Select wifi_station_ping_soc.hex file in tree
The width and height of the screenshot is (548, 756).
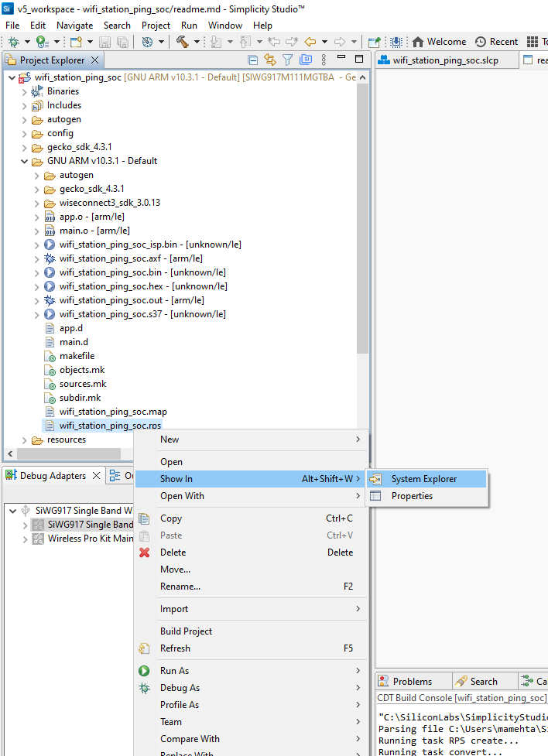pyautogui.click(x=142, y=286)
